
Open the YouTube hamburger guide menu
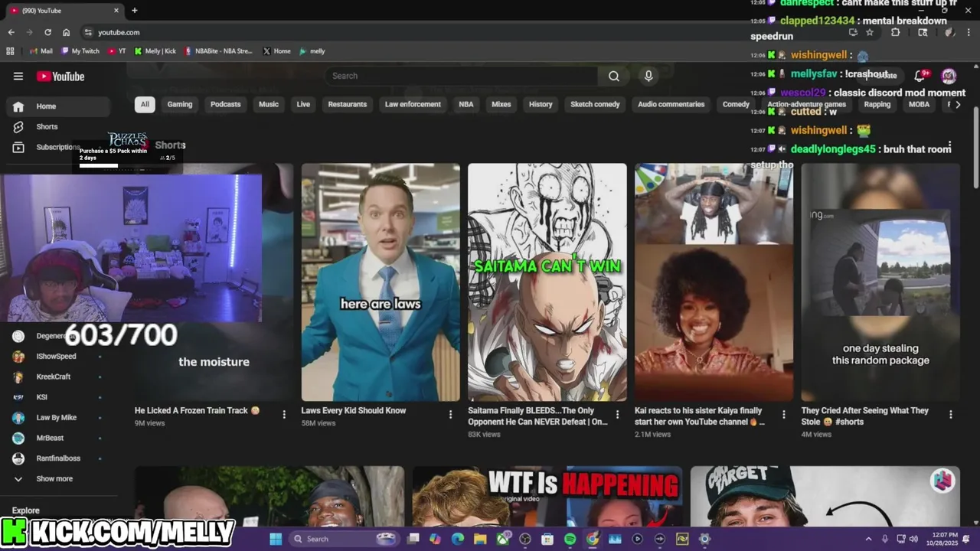[x=18, y=76]
